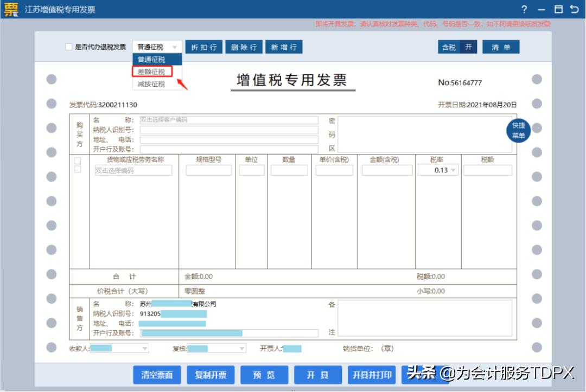Open the 收款人 payee dropdown
Screen dimensions: 586x392
pos(143,348)
